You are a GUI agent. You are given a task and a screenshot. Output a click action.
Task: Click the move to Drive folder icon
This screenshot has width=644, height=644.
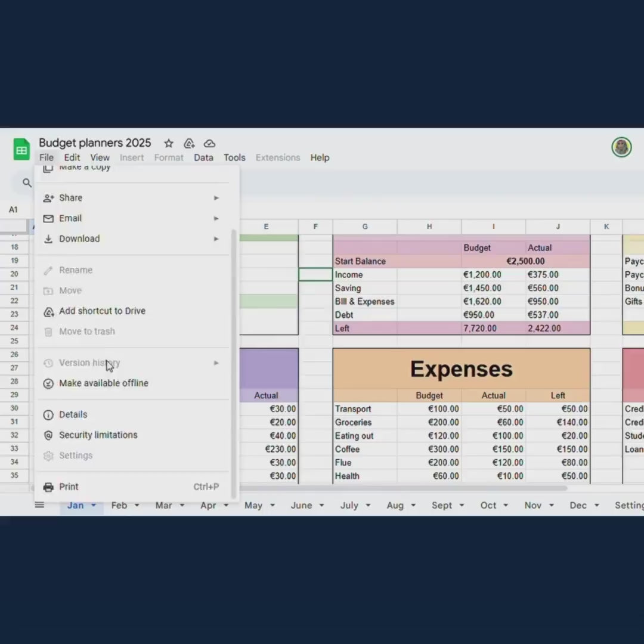[x=189, y=143]
